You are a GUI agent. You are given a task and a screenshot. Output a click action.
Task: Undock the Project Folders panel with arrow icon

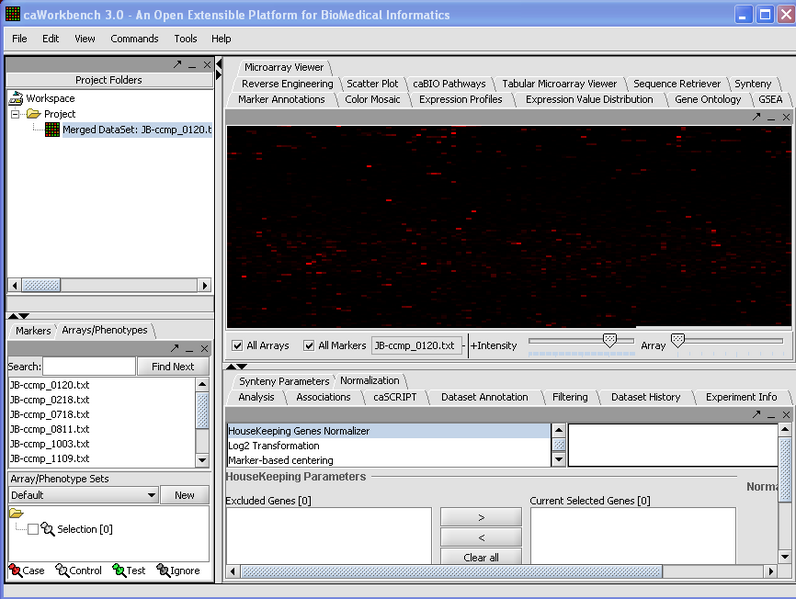coord(177,64)
